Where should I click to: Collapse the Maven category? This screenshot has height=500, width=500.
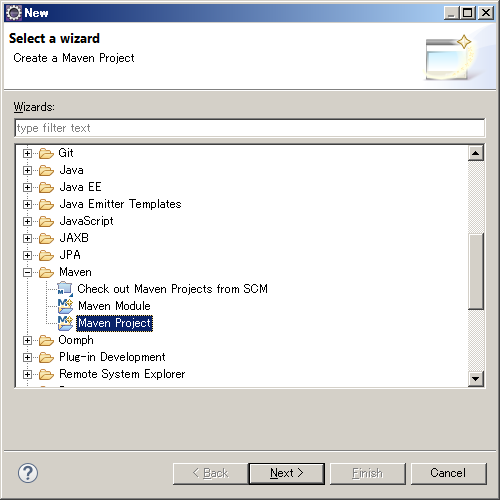click(27, 273)
